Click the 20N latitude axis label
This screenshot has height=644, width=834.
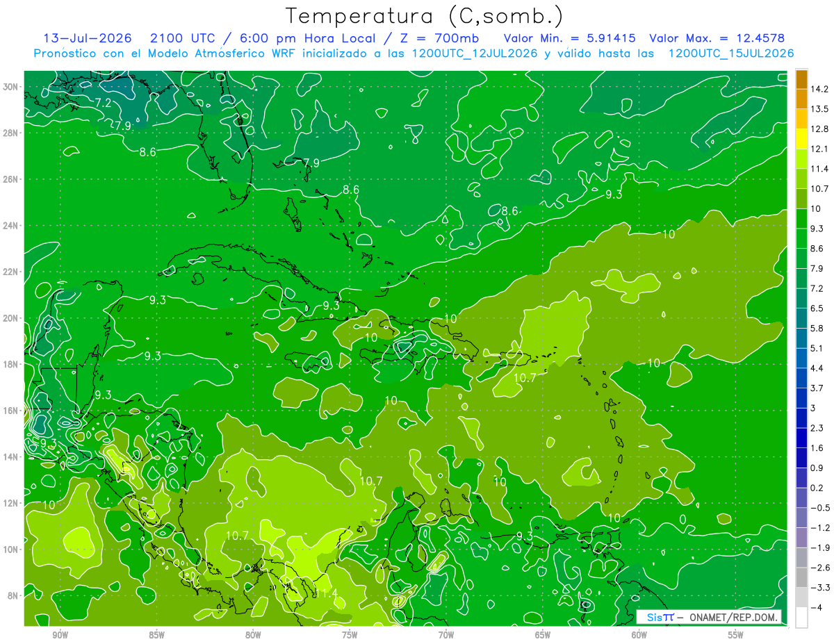(x=10, y=318)
